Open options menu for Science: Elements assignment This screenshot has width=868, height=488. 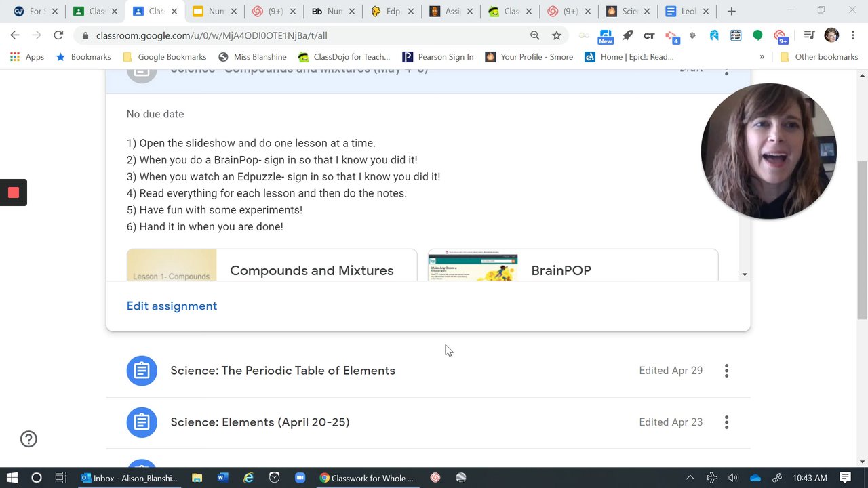pos(726,422)
